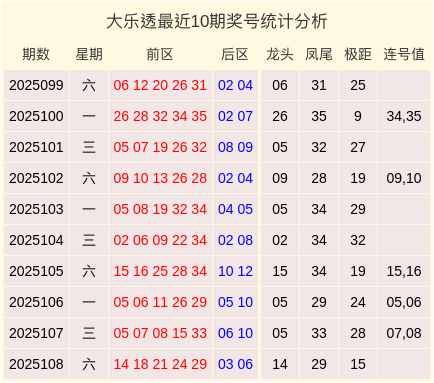Click weekday 三 in row 2025107
This screenshot has height=383, width=434.
coord(89,333)
